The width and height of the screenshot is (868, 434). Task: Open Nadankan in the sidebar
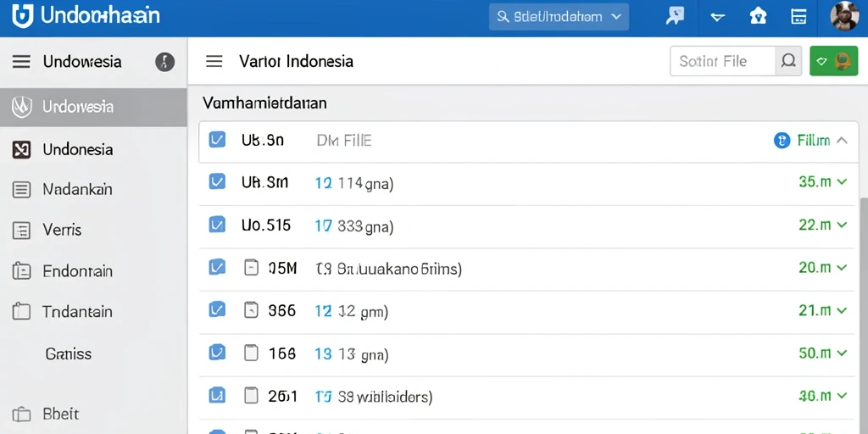click(93, 190)
